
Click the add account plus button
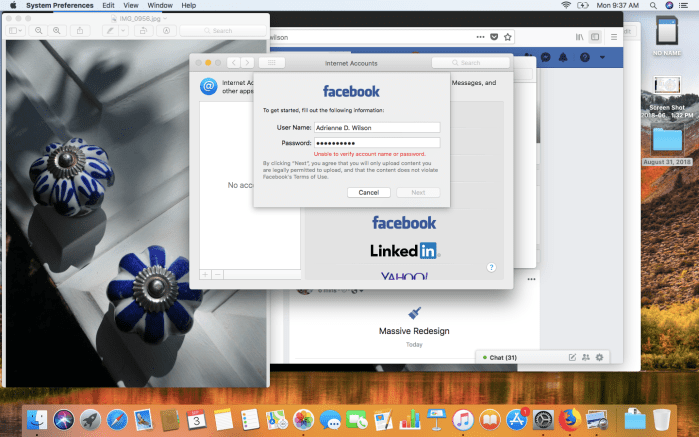click(x=205, y=274)
